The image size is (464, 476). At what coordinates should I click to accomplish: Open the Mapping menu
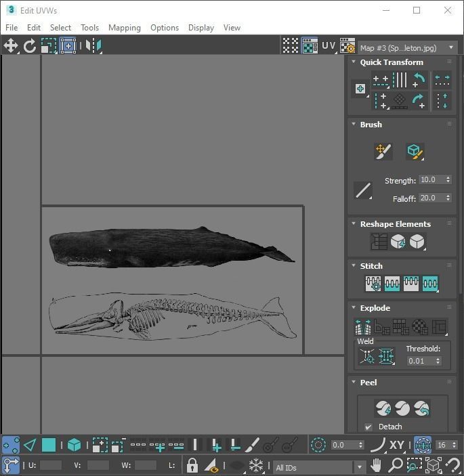point(125,28)
